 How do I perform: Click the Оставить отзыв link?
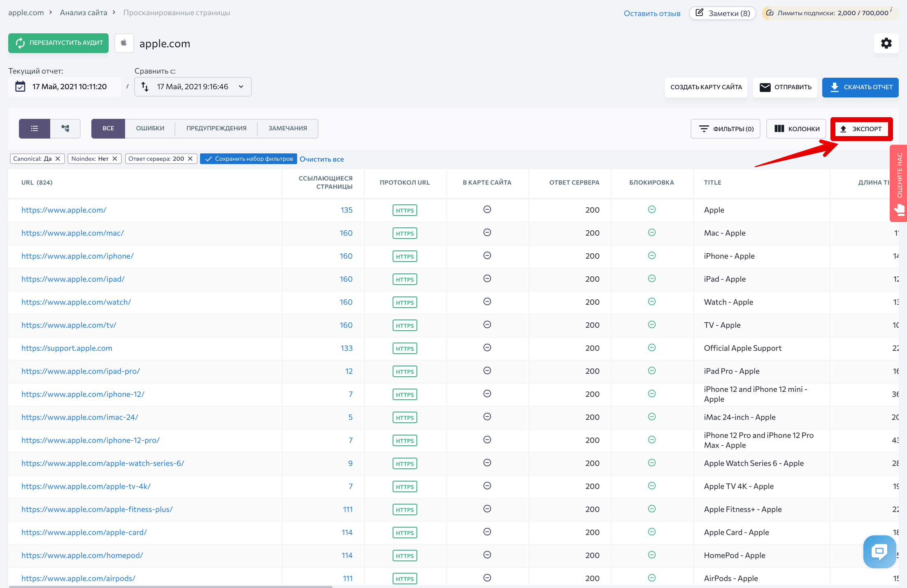tap(652, 14)
